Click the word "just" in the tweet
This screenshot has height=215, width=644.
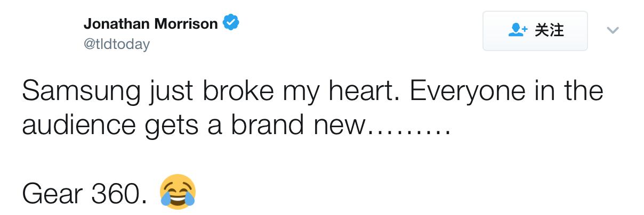(171, 91)
